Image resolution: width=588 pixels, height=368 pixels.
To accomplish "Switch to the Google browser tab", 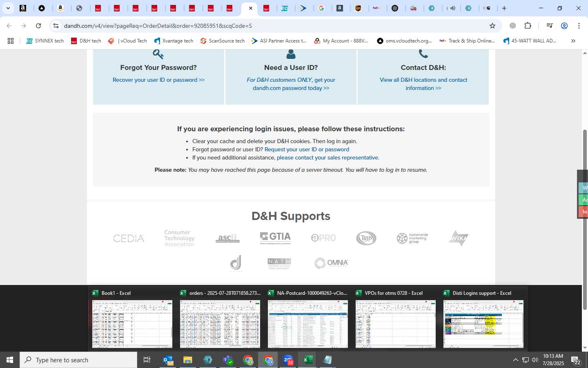I will pyautogui.click(x=321, y=8).
